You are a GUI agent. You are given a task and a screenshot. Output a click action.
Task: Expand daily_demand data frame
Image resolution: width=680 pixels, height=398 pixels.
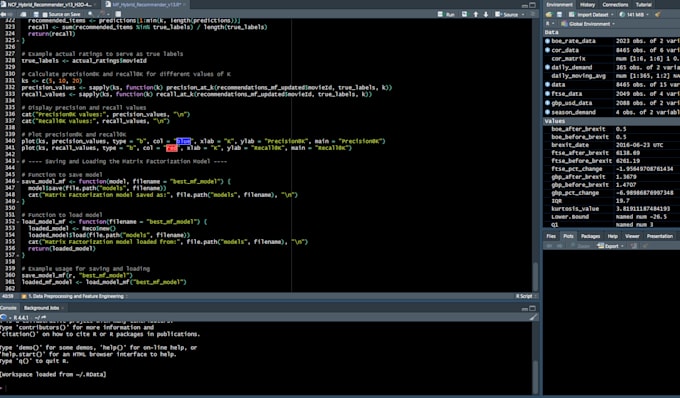(547, 67)
